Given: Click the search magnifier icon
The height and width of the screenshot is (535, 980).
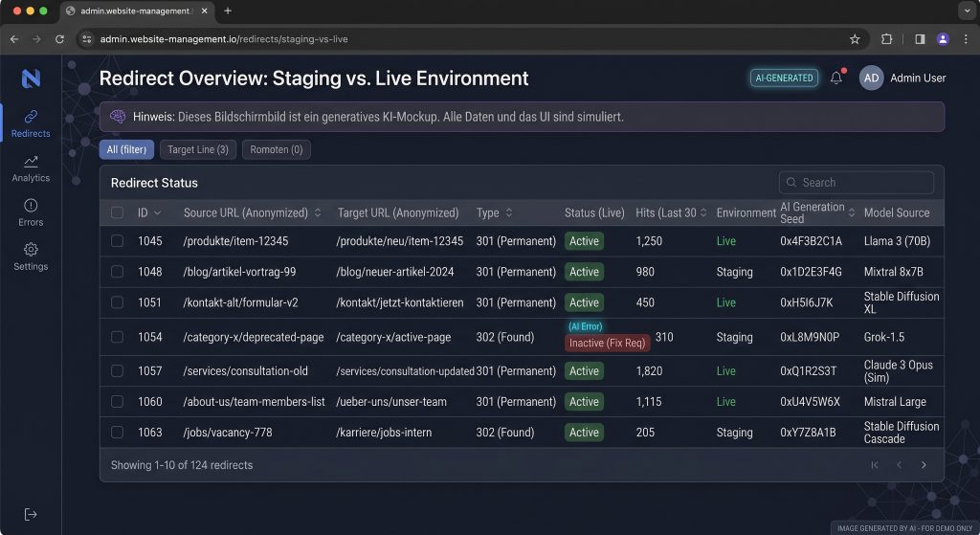Looking at the screenshot, I should [791, 182].
